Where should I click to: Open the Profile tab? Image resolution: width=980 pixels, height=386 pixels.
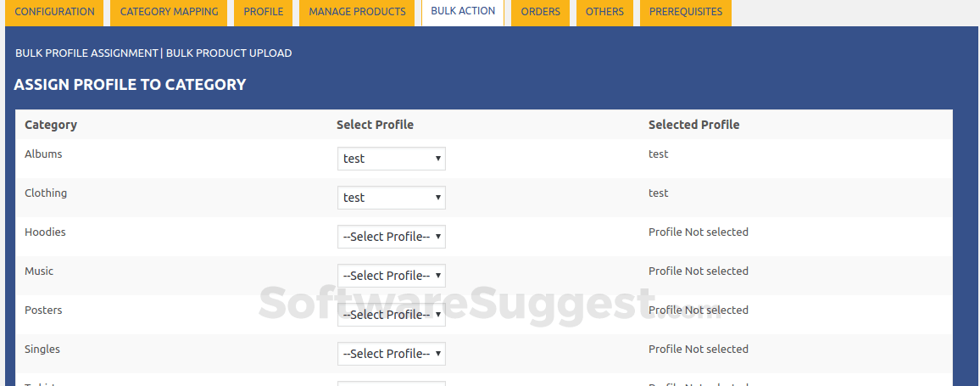coord(263,12)
